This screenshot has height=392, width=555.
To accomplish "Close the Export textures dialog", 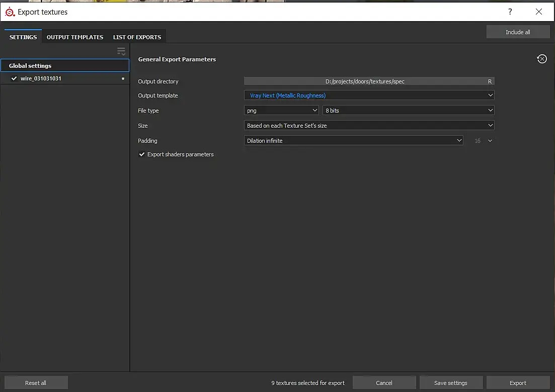I will coord(539,12).
